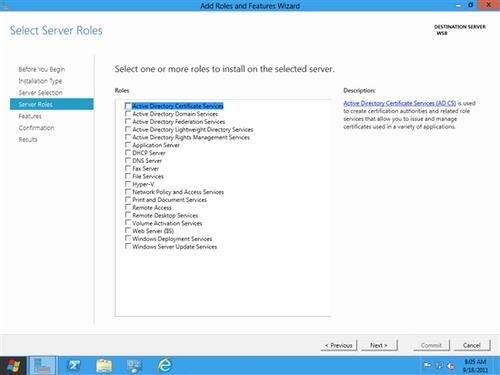This screenshot has height=375, width=500.
Task: Click the Select Server Roles heading
Action: point(56,30)
